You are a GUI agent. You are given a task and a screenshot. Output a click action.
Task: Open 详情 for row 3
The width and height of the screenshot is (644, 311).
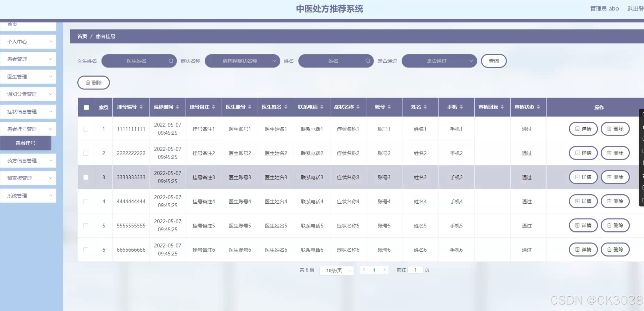click(583, 177)
